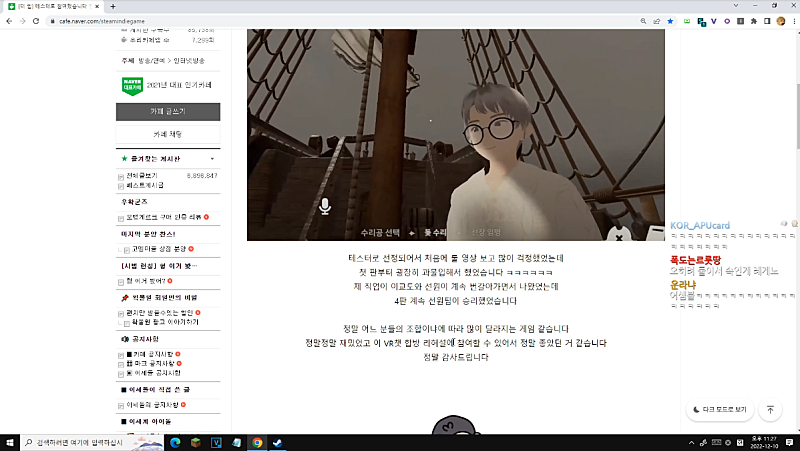Screen dimensions: 800x451
Task: Click the gray square extension icon
Action: pyautogui.click(x=740, y=21)
